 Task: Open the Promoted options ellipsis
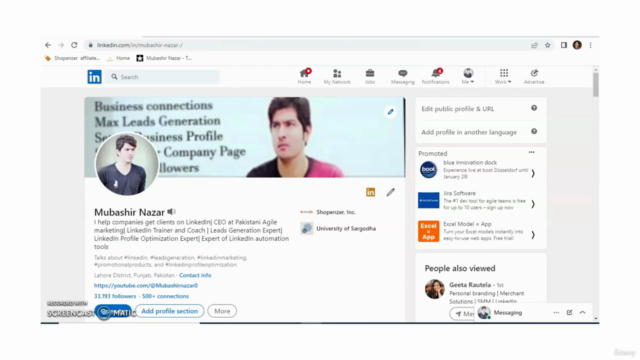point(531,152)
